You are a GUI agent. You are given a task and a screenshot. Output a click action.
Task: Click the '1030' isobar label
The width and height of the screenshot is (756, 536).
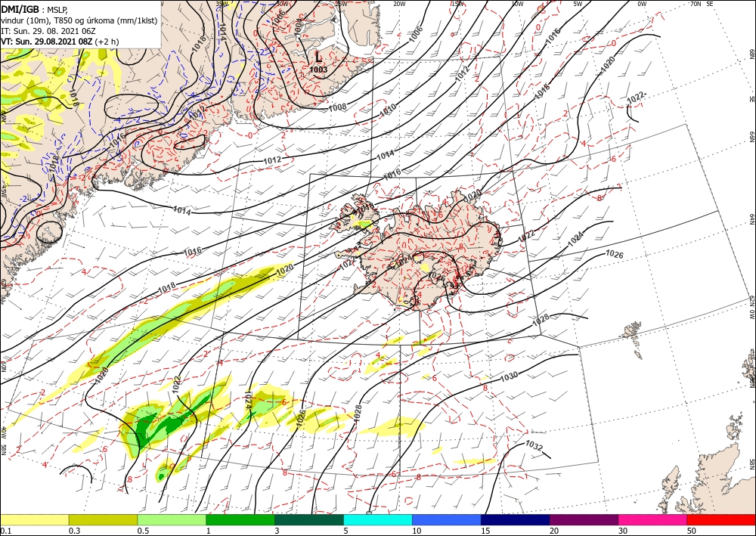tap(509, 376)
